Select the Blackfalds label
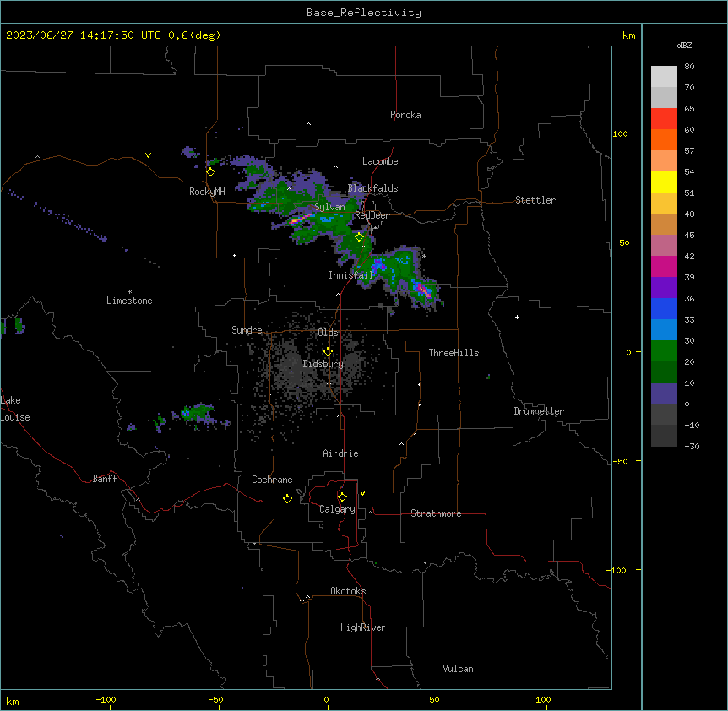This screenshot has height=711, width=728. [x=372, y=188]
